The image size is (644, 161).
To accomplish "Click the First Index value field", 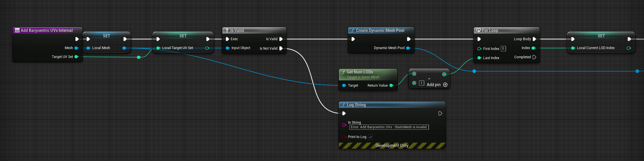I will tap(503, 49).
